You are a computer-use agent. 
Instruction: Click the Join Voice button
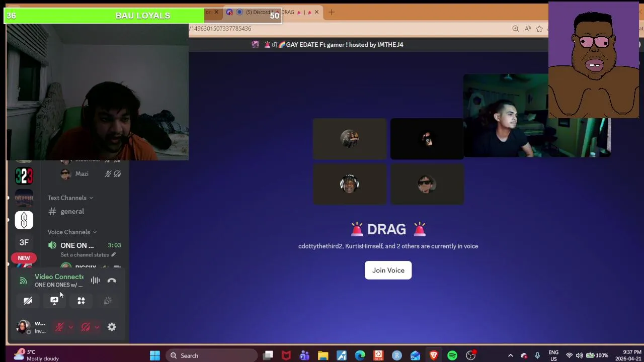click(388, 270)
